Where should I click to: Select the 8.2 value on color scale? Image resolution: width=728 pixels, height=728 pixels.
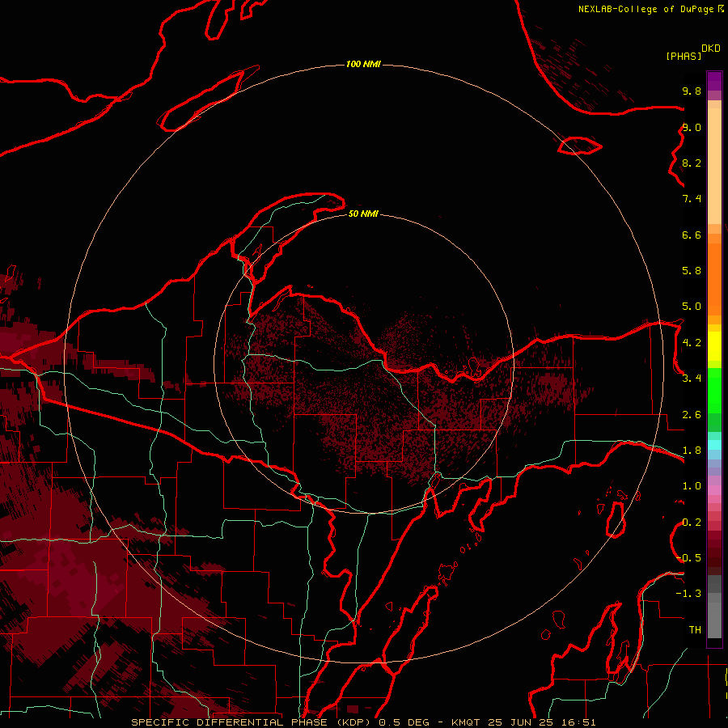click(692, 163)
